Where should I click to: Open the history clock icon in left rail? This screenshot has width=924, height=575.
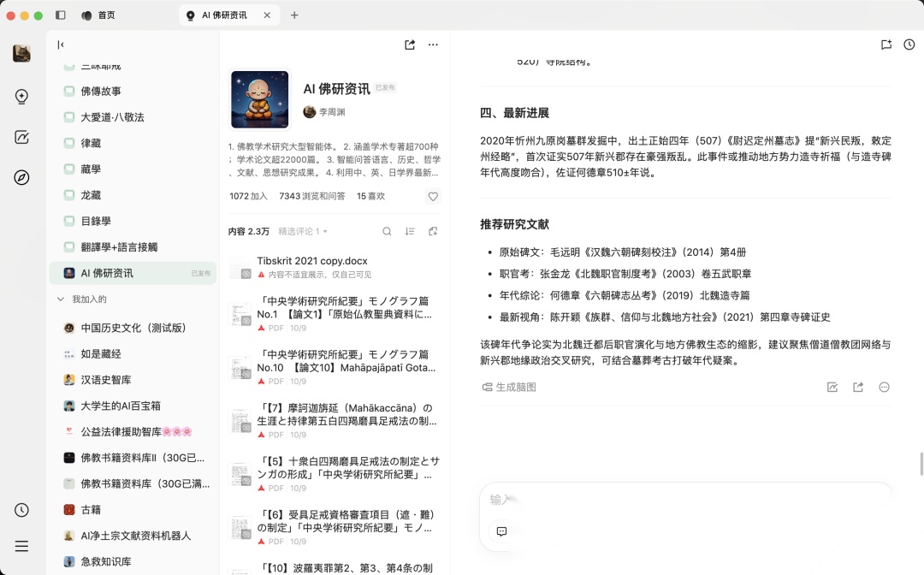pos(21,510)
